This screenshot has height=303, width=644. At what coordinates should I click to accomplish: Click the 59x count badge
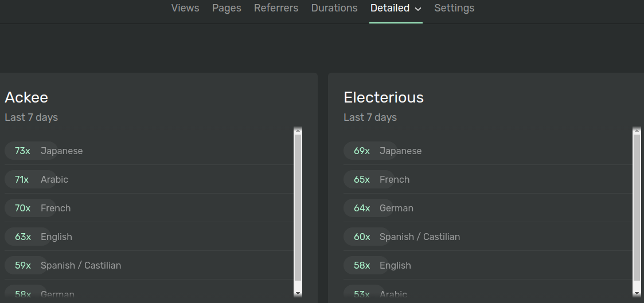coord(22,265)
